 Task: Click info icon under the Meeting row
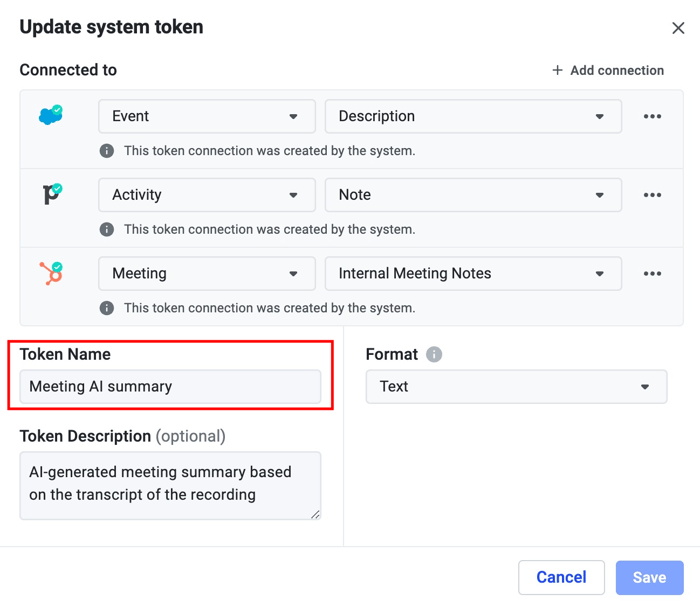107,308
